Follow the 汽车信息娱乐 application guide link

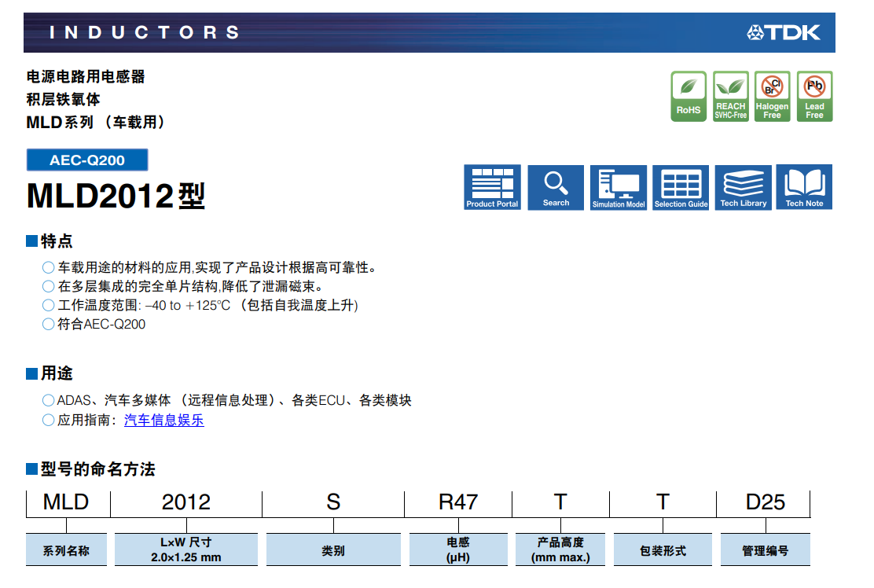(163, 420)
